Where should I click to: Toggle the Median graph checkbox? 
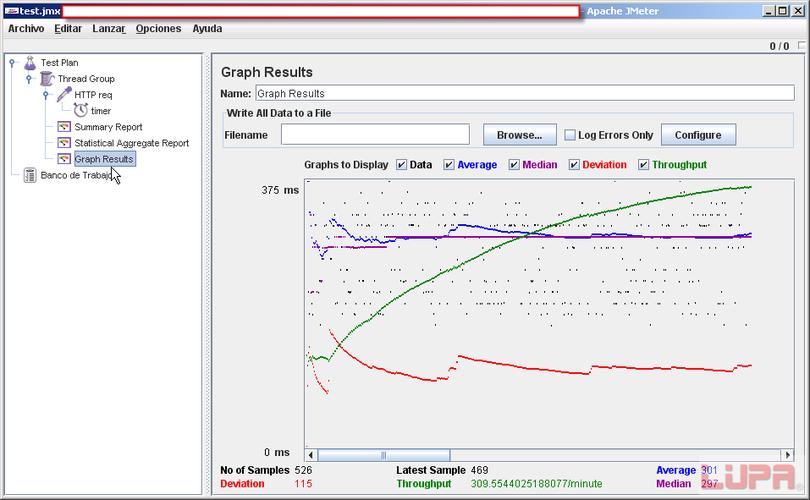pyautogui.click(x=514, y=165)
